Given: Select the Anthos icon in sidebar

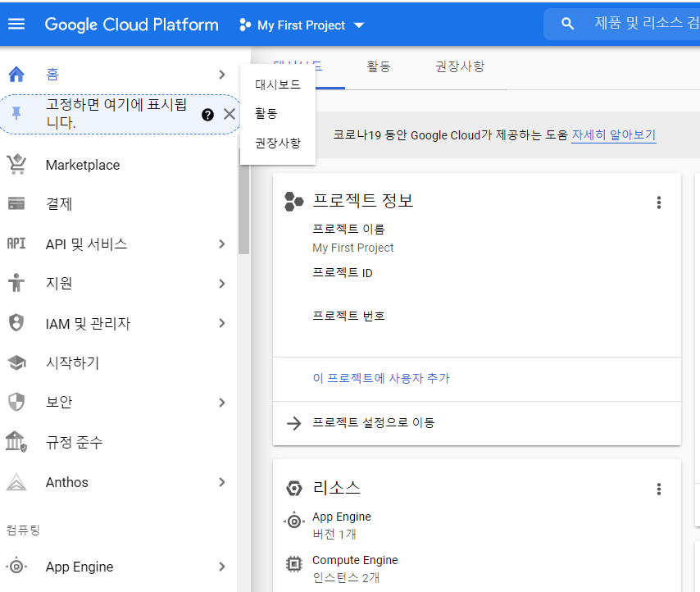Looking at the screenshot, I should click(16, 482).
